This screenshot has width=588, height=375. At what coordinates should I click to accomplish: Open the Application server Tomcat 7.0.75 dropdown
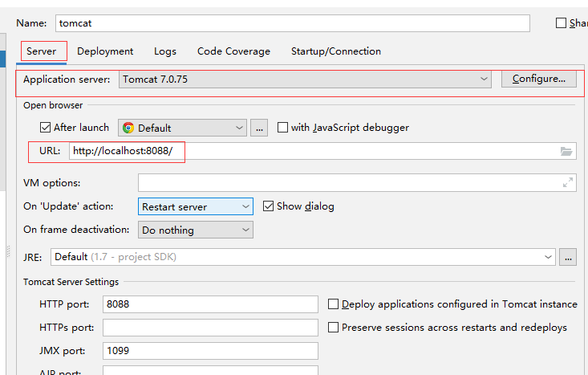tap(305, 79)
